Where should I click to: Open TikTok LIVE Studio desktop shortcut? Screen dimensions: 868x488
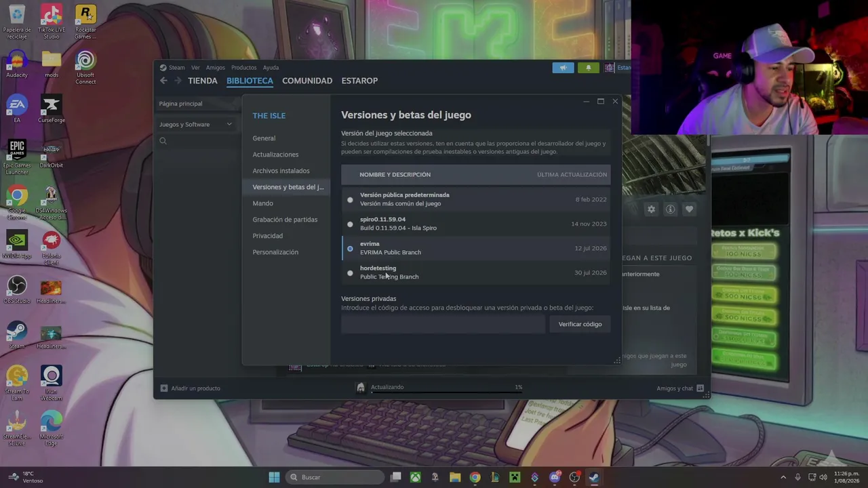pyautogui.click(x=51, y=21)
